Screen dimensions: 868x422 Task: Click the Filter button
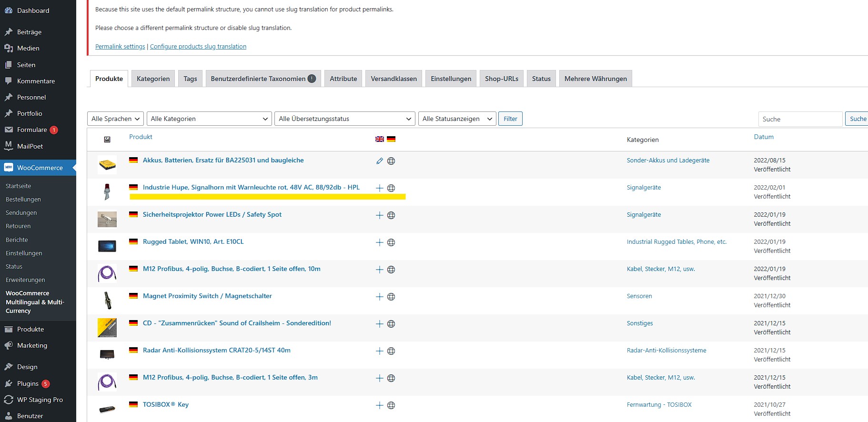tap(510, 119)
